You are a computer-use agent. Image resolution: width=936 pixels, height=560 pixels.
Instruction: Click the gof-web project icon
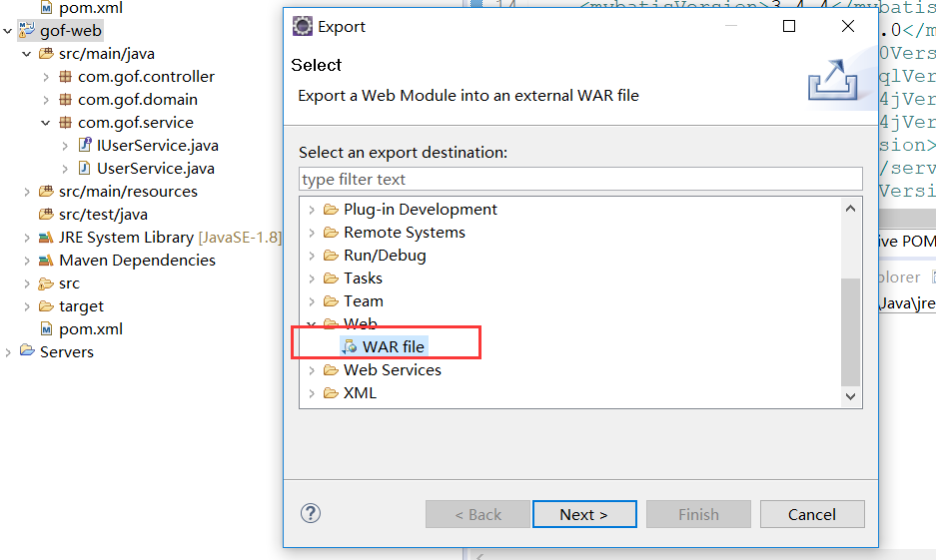tap(27, 30)
